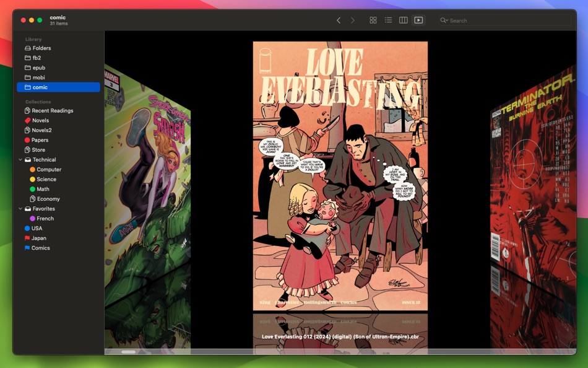Select the Spider-Gwen Smash cover
This screenshot has height=368, width=588.
147,184
